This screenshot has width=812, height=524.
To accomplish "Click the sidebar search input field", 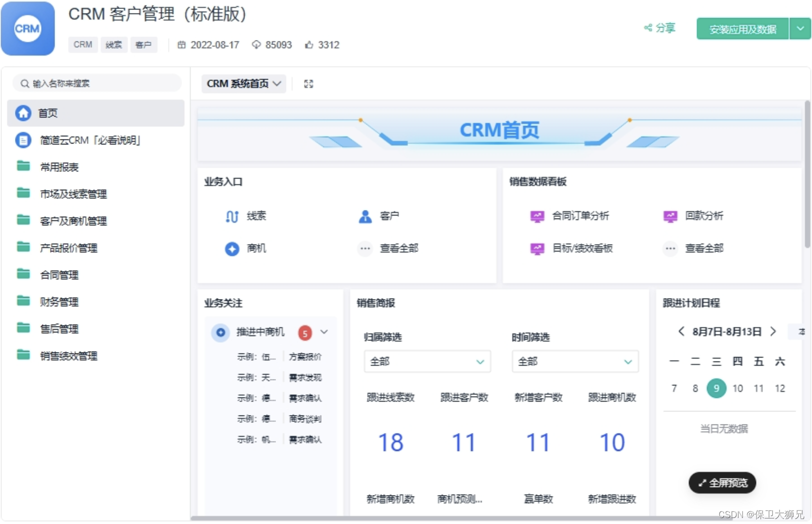I will (x=97, y=83).
